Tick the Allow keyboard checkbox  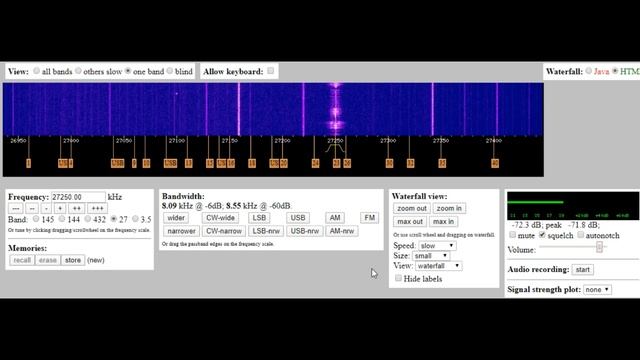point(271,71)
